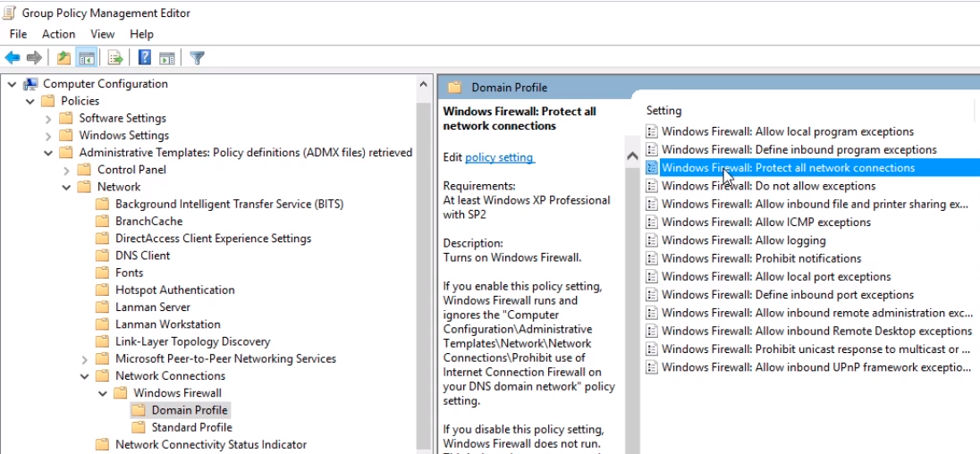Click policy icon beside Allow local program exceptions
Viewport: 980px width, 454px height.
click(652, 131)
